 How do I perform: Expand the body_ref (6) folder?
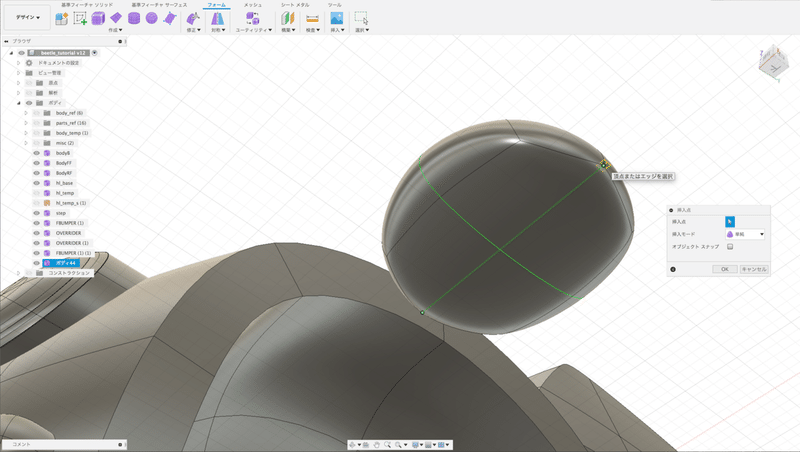click(26, 113)
